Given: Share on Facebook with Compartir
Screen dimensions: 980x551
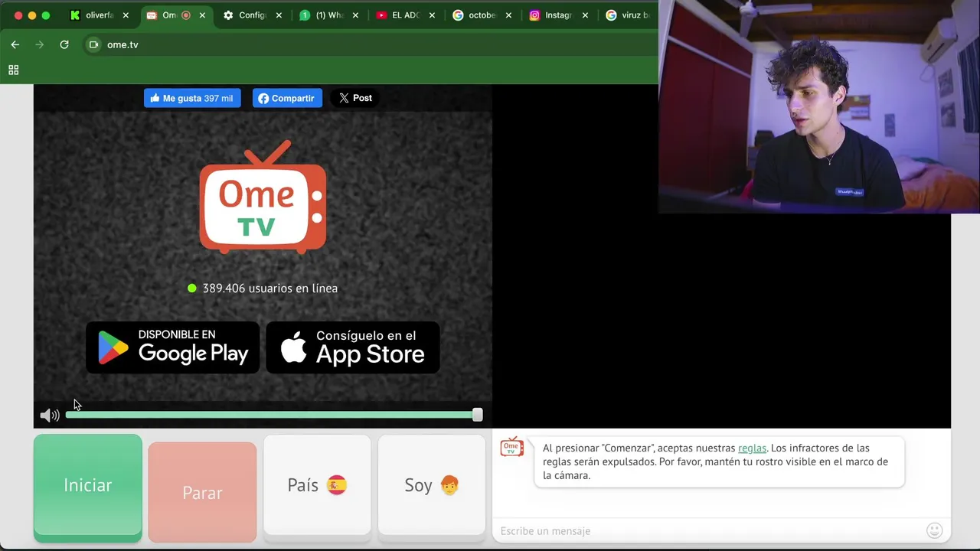Looking at the screenshot, I should pos(287,98).
